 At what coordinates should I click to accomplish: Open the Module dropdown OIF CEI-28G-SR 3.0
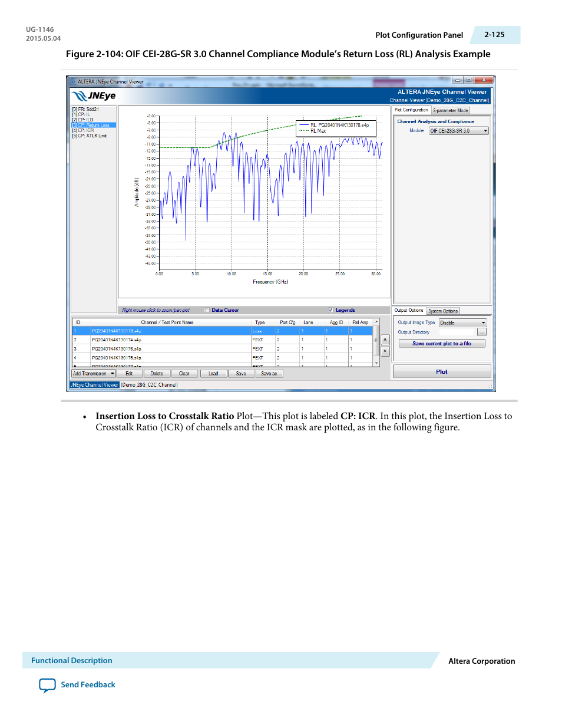point(459,131)
